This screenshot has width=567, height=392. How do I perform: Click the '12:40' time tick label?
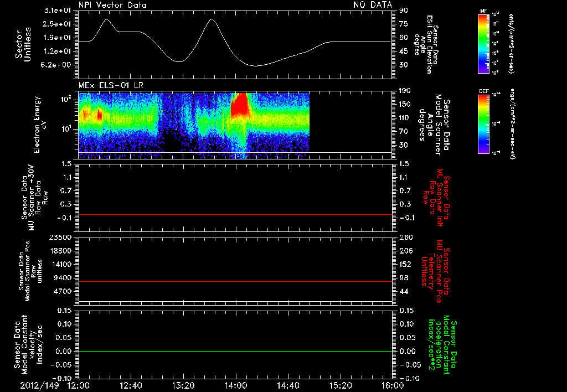pos(131,385)
